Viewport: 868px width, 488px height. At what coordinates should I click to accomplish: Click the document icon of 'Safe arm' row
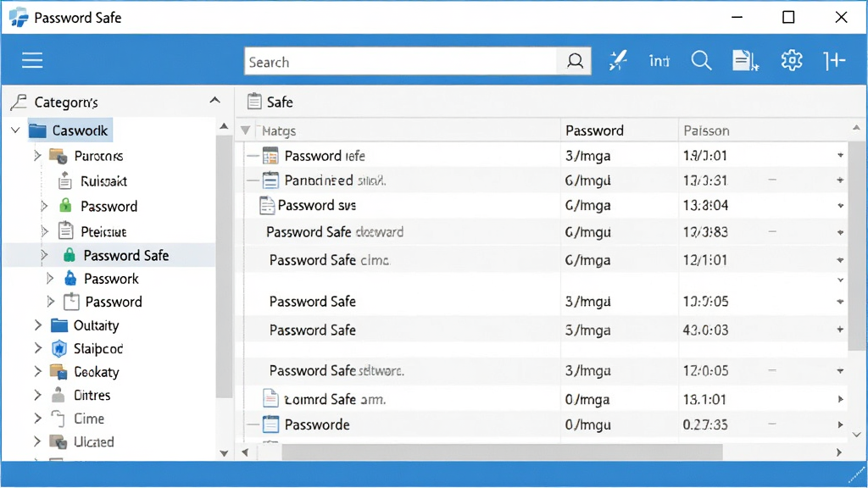click(x=270, y=398)
